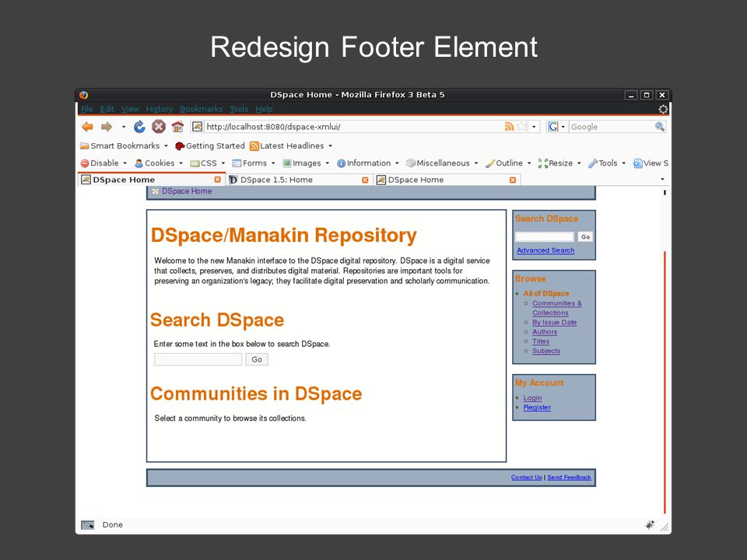The height and width of the screenshot is (560, 747).
Task: Close the first DSpace Home tab
Action: point(217,180)
